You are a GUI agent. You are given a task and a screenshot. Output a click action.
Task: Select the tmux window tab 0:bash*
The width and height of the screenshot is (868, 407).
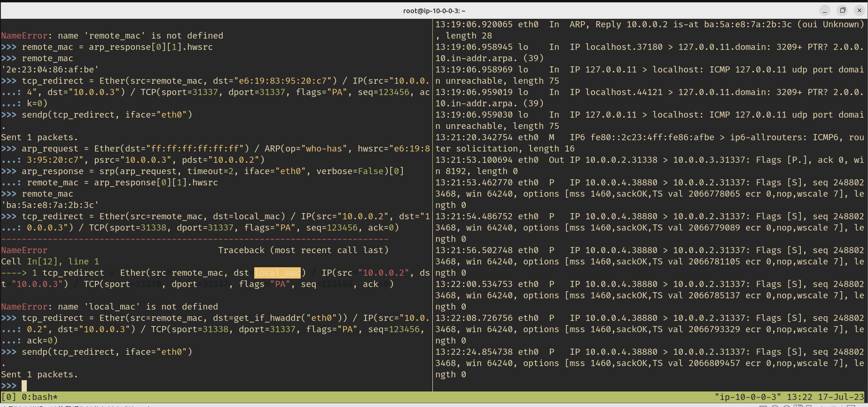pyautogui.click(x=40, y=397)
